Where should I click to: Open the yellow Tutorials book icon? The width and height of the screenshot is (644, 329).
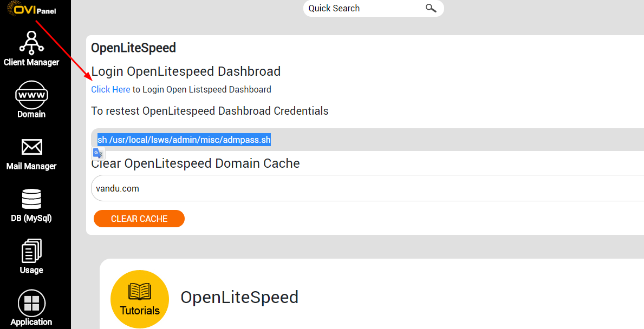click(x=140, y=299)
